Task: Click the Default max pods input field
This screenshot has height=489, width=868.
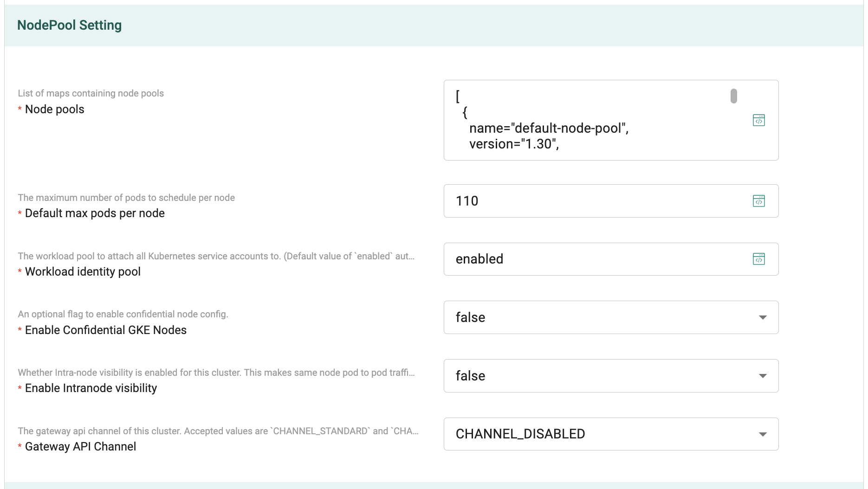Action: 611,201
